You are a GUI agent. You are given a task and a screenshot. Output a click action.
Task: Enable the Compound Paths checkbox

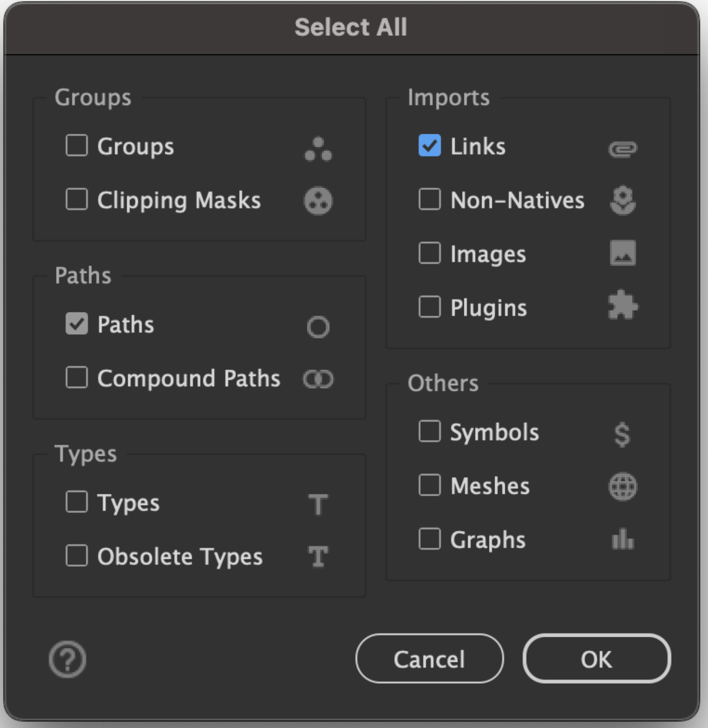tap(77, 377)
